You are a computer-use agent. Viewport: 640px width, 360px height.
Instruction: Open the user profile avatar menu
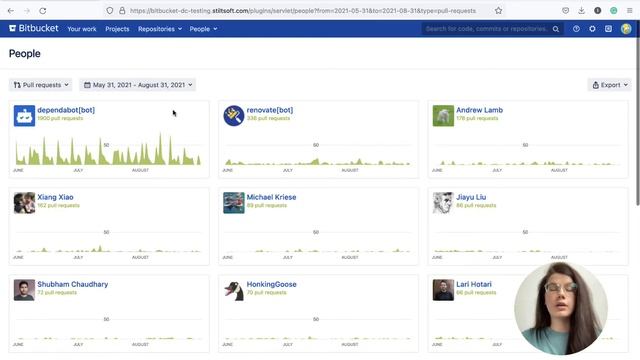tap(626, 29)
